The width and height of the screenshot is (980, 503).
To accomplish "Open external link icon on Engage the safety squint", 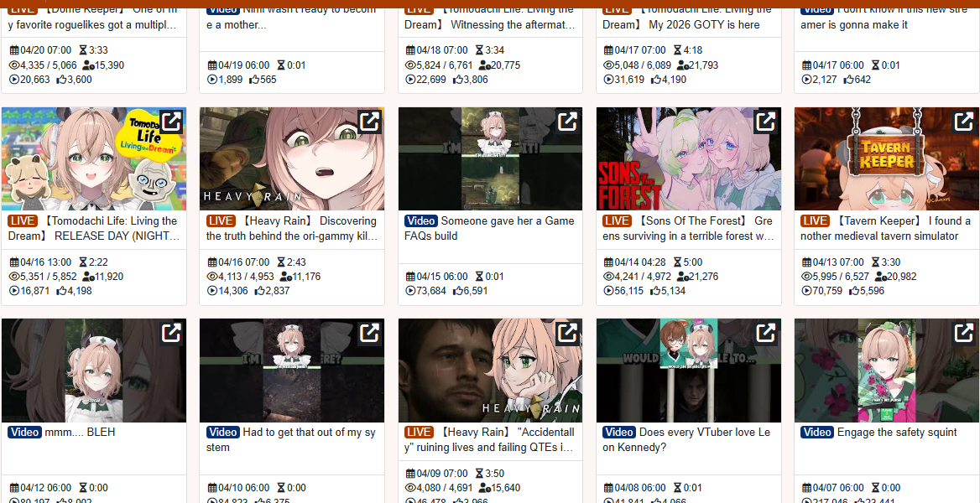I will (964, 333).
